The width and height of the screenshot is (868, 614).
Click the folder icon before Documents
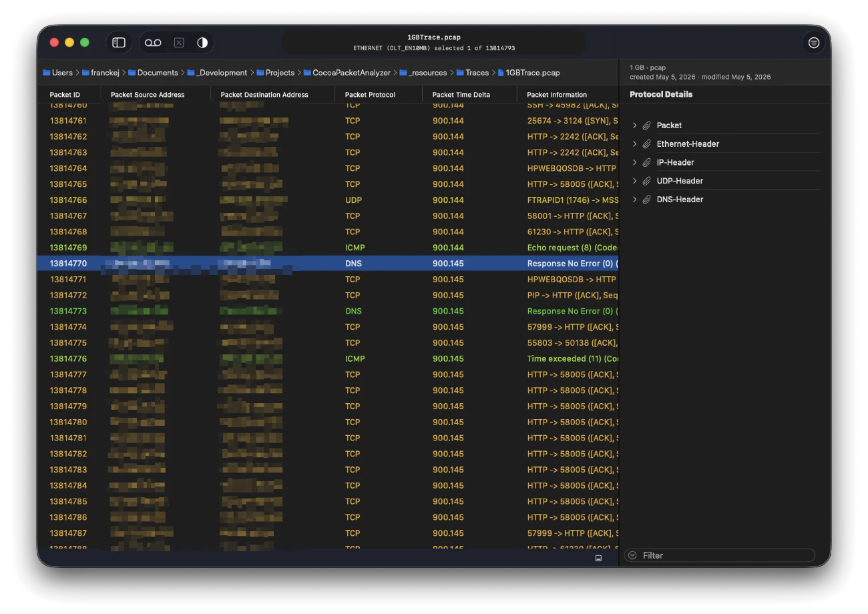pyautogui.click(x=132, y=73)
